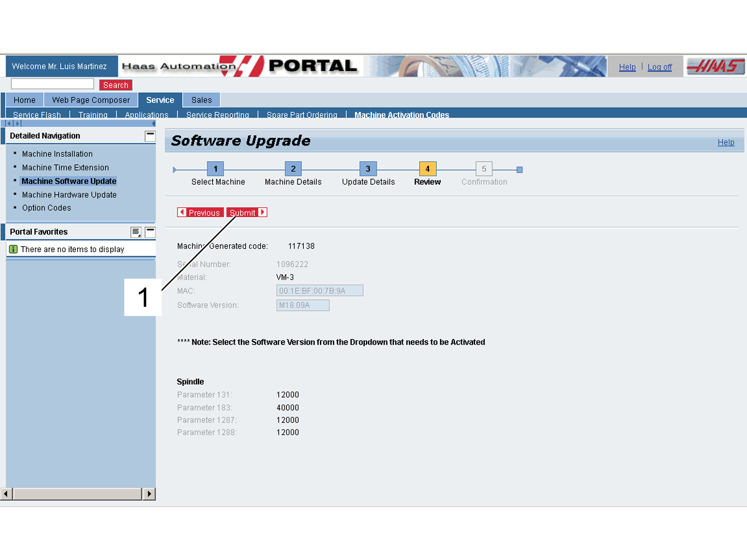Click the Spindle section heading
The height and width of the screenshot is (560, 747).
[x=190, y=382]
